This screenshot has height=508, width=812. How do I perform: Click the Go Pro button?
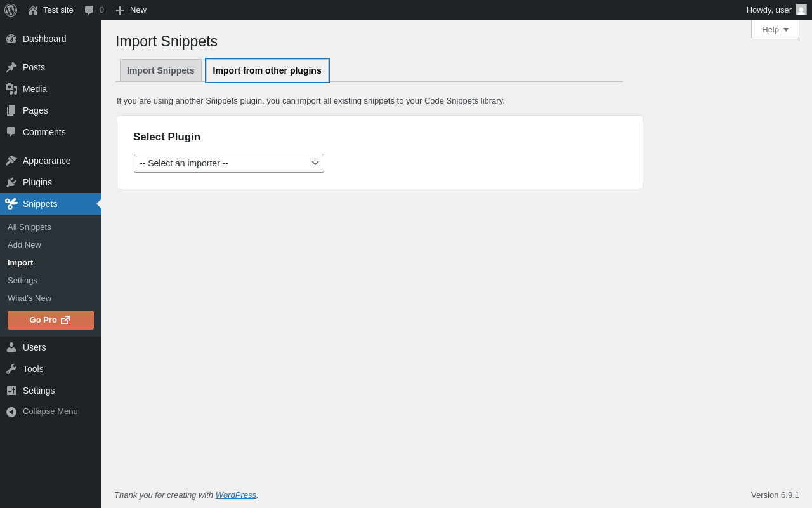pyautogui.click(x=51, y=320)
